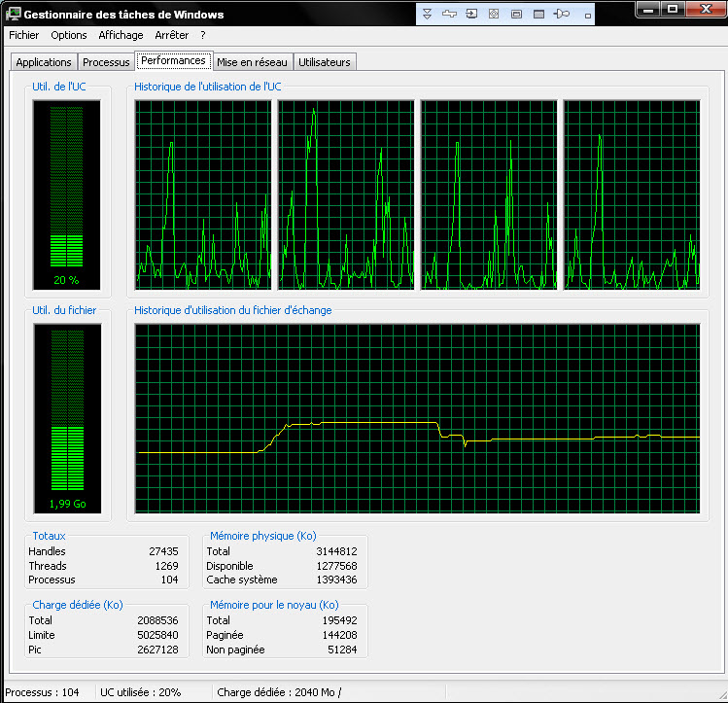Screen dimensions: 728x703
Task: Click the horizontal connector toolbar icon
Action: pyautogui.click(x=449, y=14)
